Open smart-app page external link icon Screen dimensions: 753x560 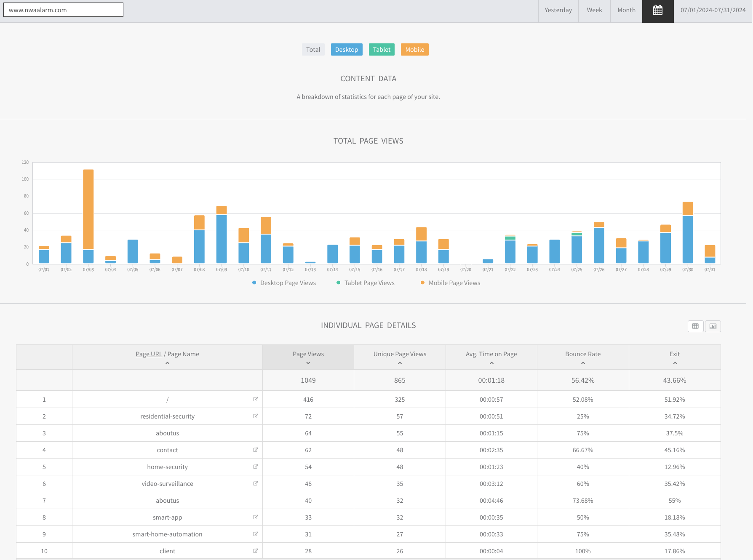tap(255, 517)
